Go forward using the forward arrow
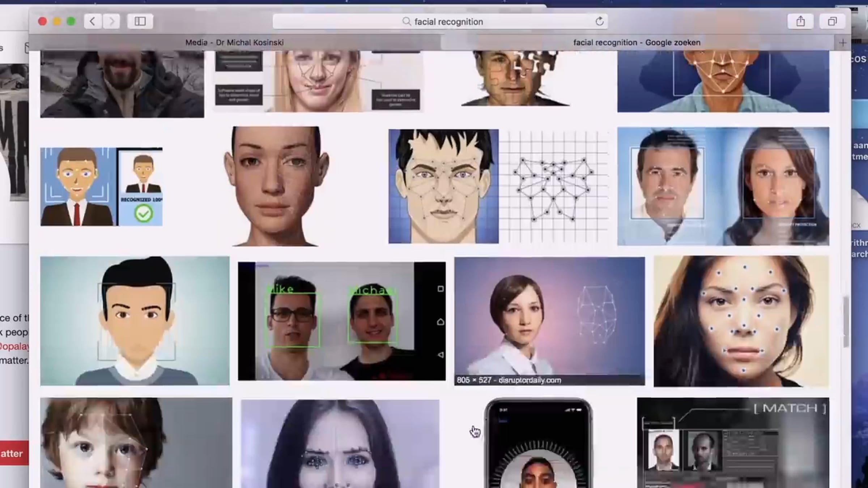This screenshot has height=488, width=868. pyautogui.click(x=111, y=22)
